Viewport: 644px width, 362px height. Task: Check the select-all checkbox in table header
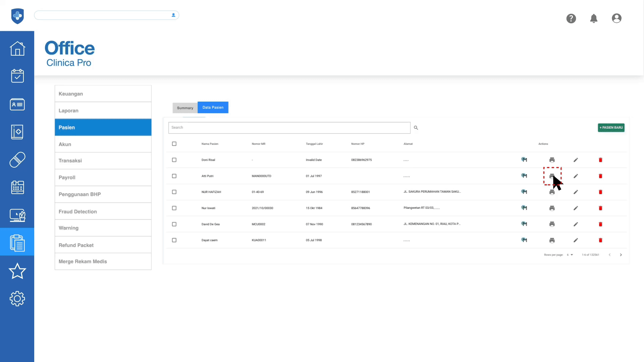(x=174, y=144)
